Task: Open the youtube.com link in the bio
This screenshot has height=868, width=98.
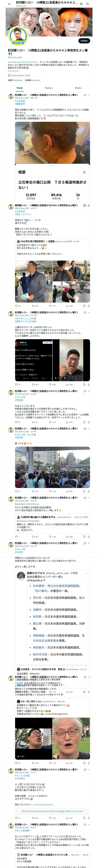Action: click(x=24, y=62)
